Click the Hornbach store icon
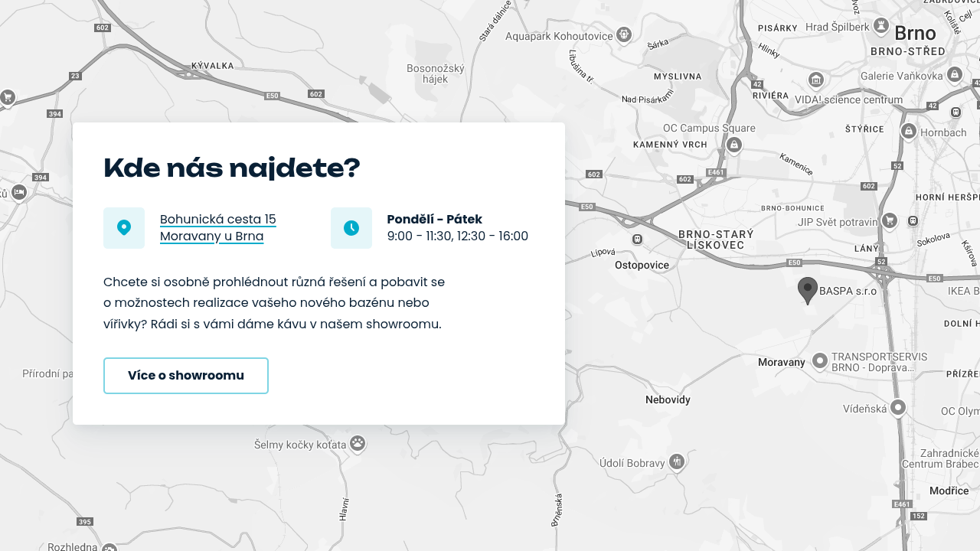Screen dimensions: 980x551 click(x=909, y=131)
